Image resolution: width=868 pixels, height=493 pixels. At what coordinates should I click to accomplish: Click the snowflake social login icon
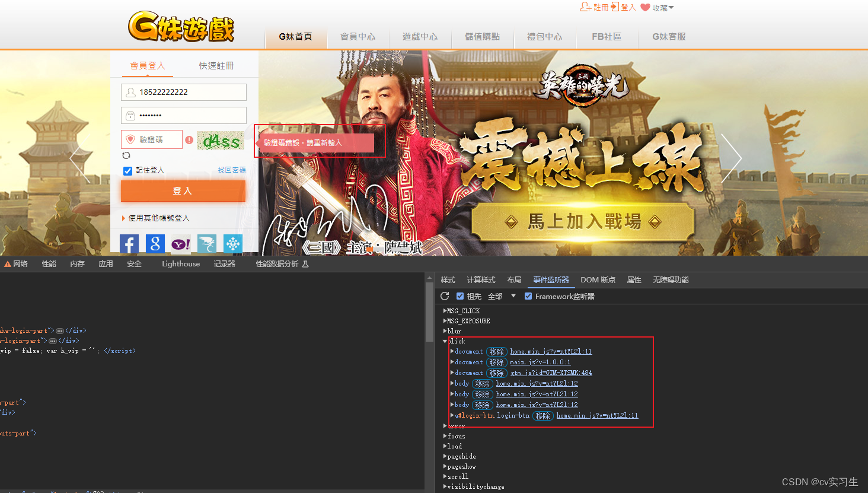pyautogui.click(x=233, y=244)
